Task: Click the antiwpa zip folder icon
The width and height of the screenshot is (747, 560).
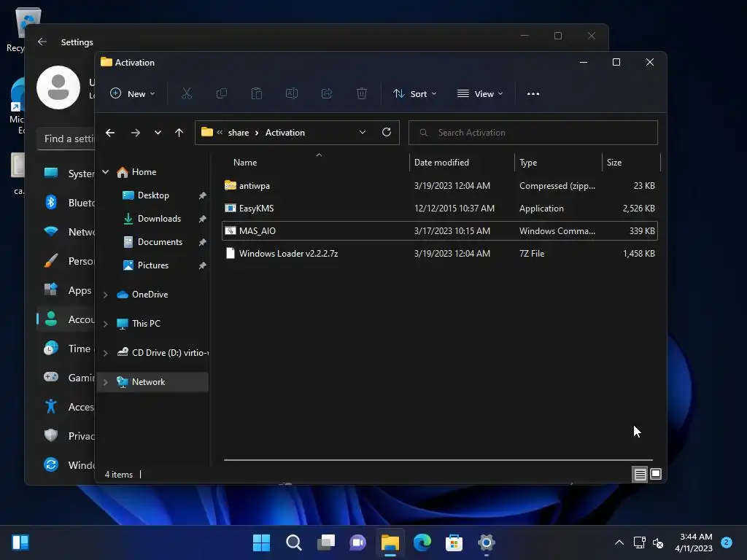Action: tap(230, 185)
